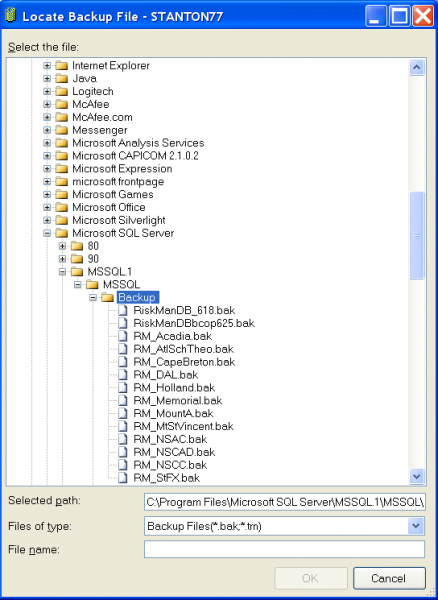
Task: Click the OK button
Action: 311,578
